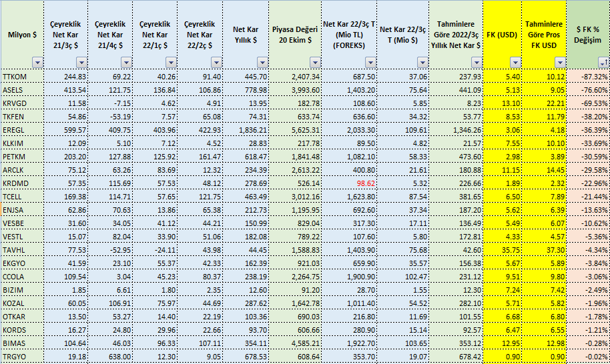
Task: Click BIZIM market value 91.20
Action: click(295, 290)
